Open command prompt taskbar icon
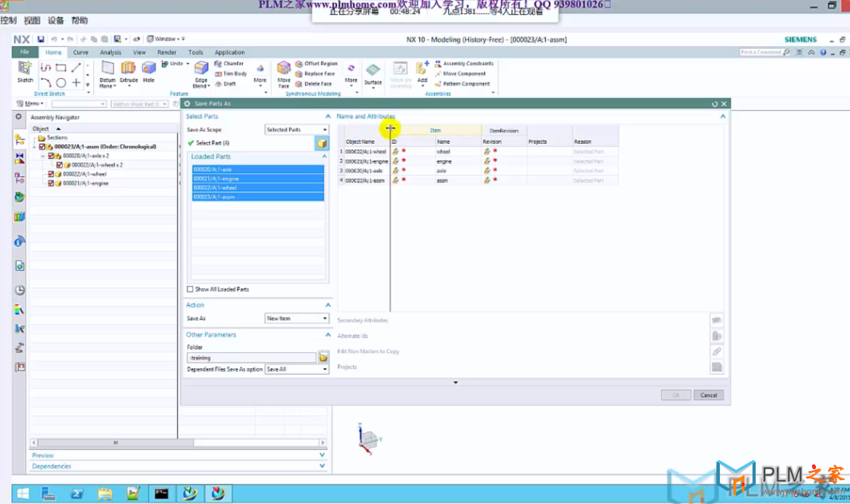Screen dimensions: 850x504 [x=161, y=494]
